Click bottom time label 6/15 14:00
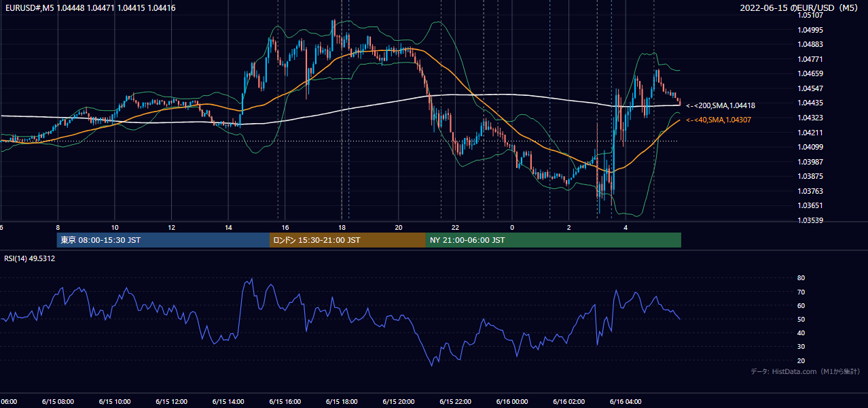Viewport: 868px width, 408px height. (x=228, y=402)
